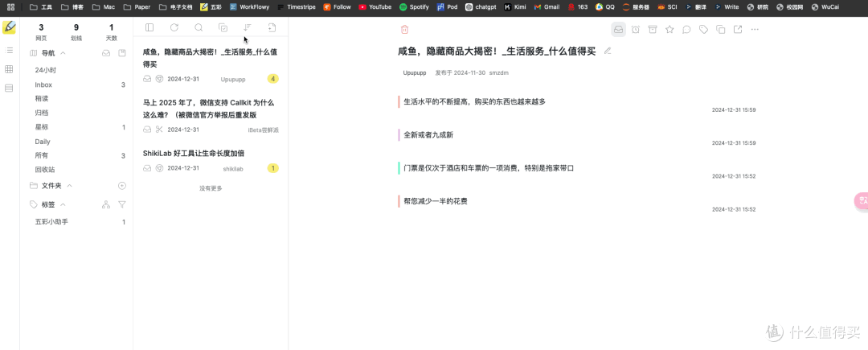Open original page with external link icon
Image resolution: width=868 pixels, height=350 pixels.
(x=737, y=29)
